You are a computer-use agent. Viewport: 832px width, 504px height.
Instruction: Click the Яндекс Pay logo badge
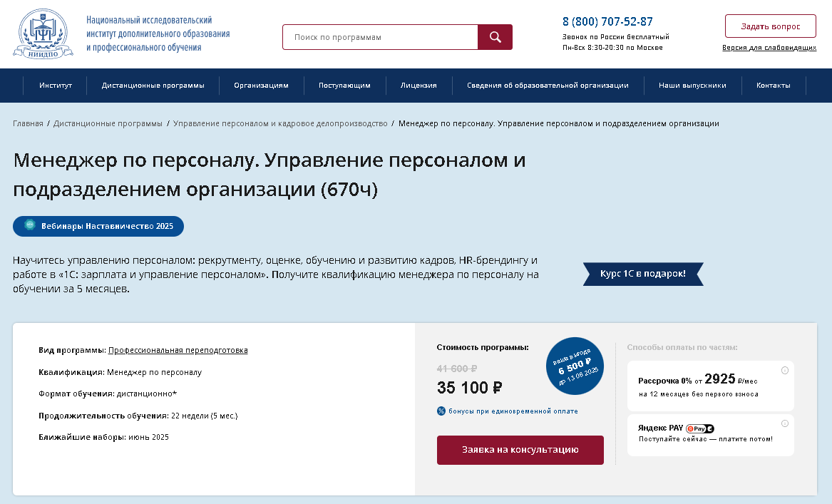(700, 428)
